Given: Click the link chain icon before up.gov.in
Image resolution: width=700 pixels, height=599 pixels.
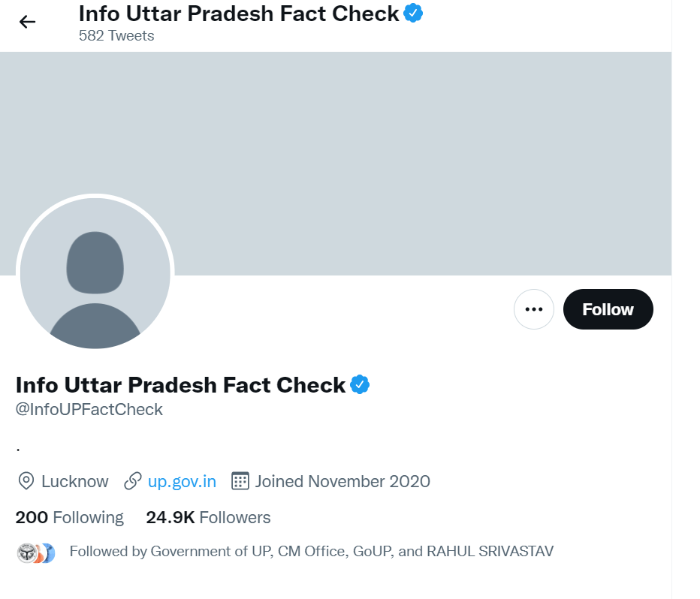Looking at the screenshot, I should [x=132, y=481].
